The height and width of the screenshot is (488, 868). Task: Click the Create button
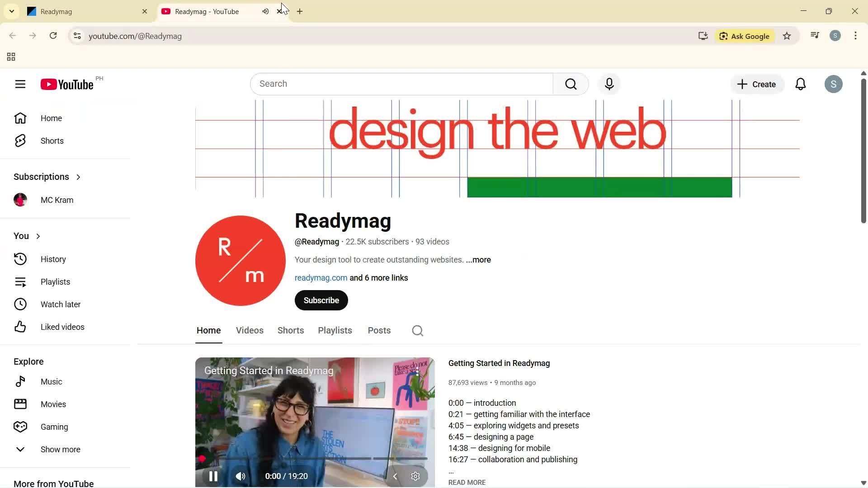pos(756,84)
